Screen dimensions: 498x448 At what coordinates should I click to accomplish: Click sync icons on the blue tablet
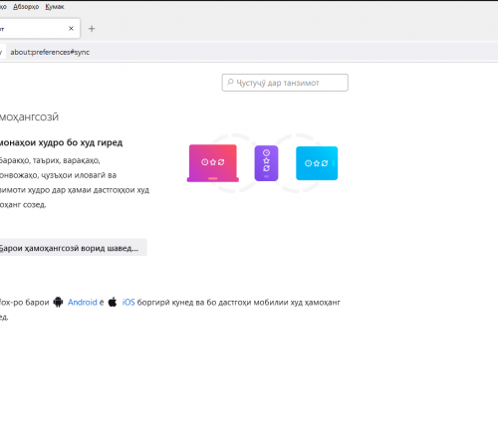pos(317,163)
